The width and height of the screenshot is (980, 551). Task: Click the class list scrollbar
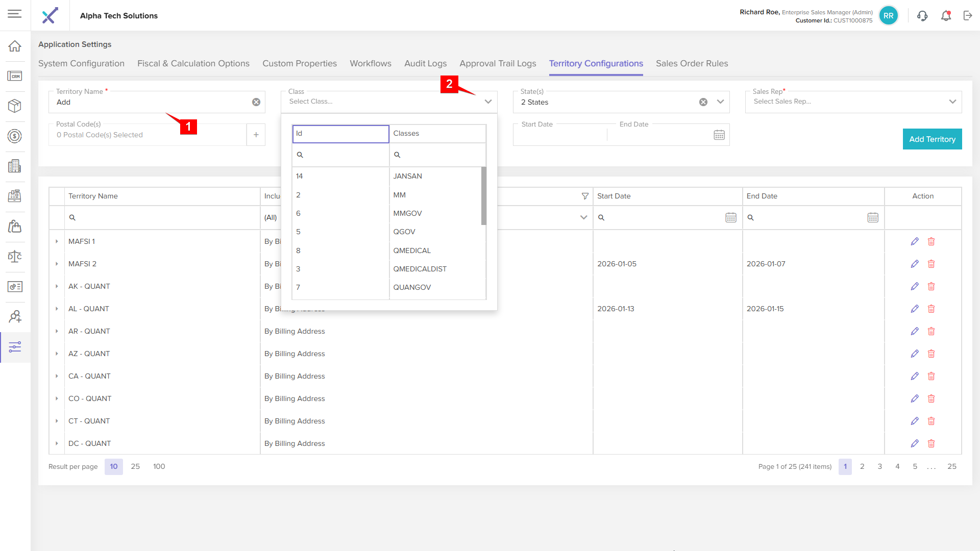tap(483, 196)
